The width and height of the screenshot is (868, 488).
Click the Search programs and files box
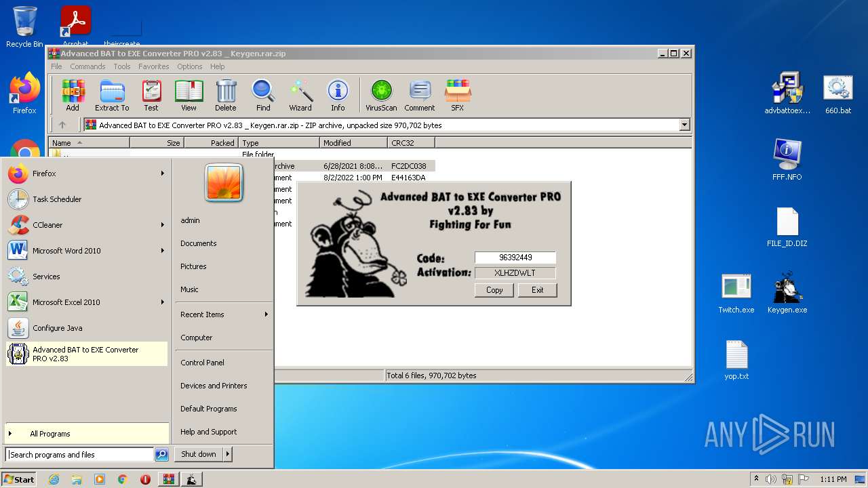coord(80,455)
